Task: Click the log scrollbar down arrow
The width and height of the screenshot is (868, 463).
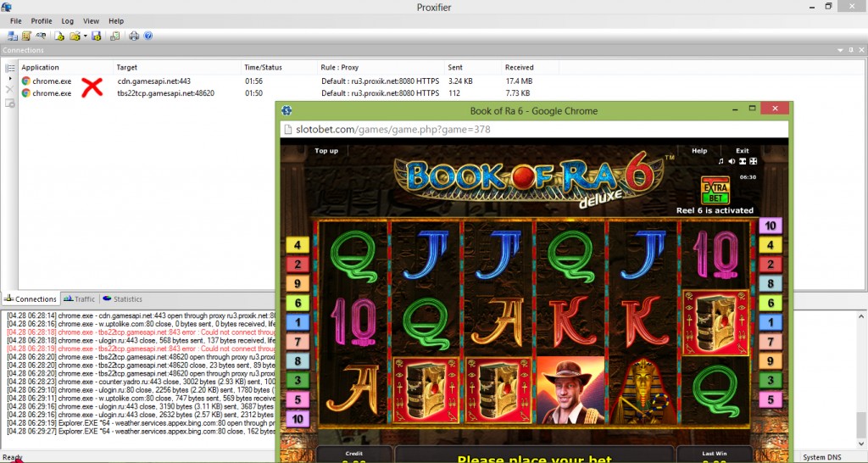Action: pos(861,443)
